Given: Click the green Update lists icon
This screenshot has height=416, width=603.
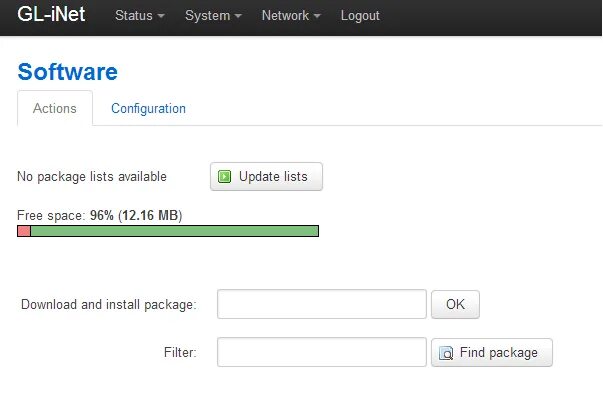Looking at the screenshot, I should 225,177.
